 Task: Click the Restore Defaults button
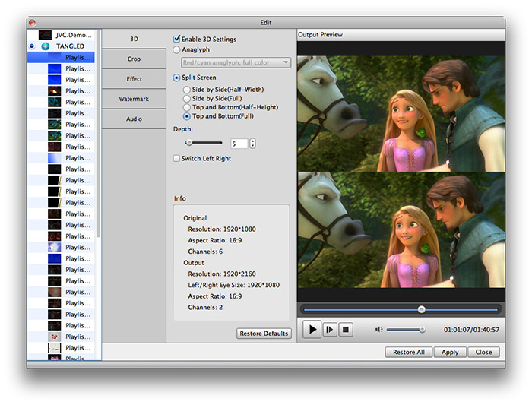[264, 334]
